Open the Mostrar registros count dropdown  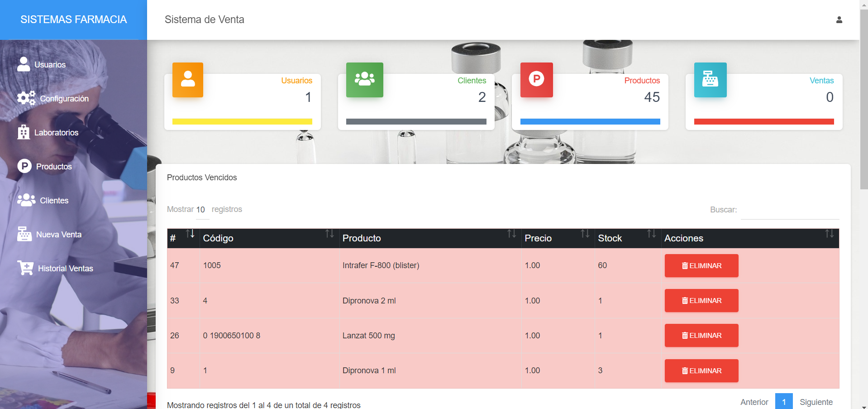point(201,210)
